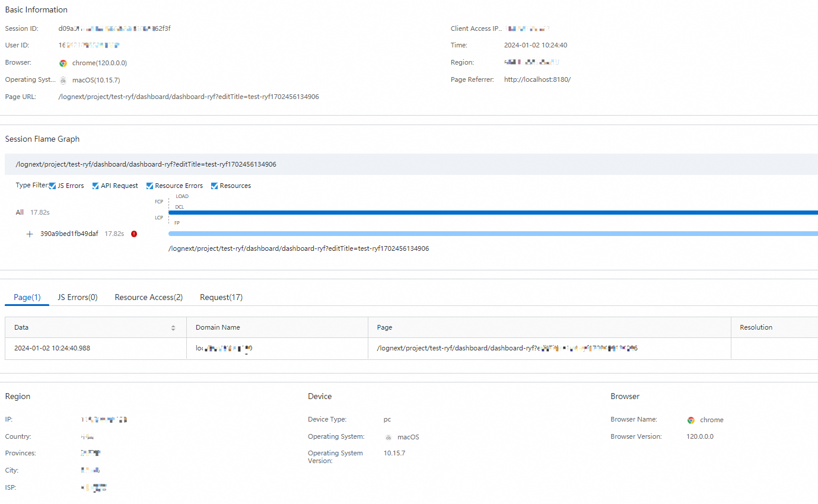Click the Domain Name column header
Viewport: 818px width, 504px height.
tap(277, 328)
